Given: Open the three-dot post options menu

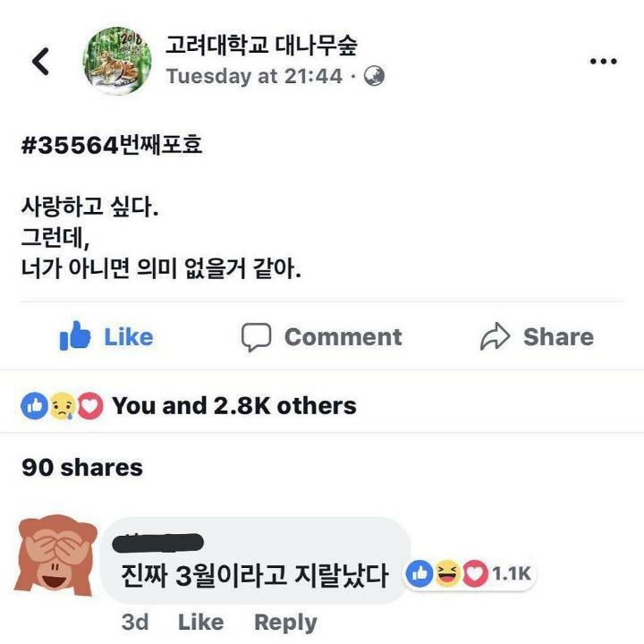Looking at the screenshot, I should (x=604, y=62).
